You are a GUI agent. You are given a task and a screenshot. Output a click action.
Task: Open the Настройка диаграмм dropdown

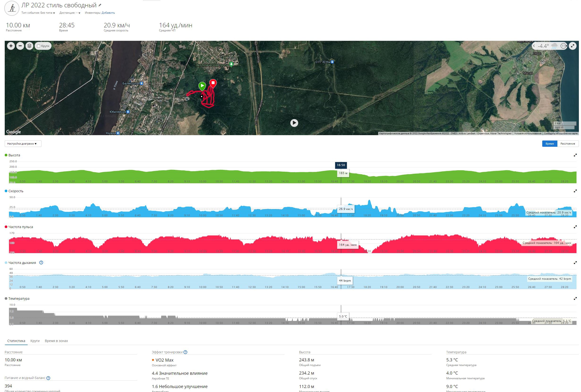(x=23, y=144)
